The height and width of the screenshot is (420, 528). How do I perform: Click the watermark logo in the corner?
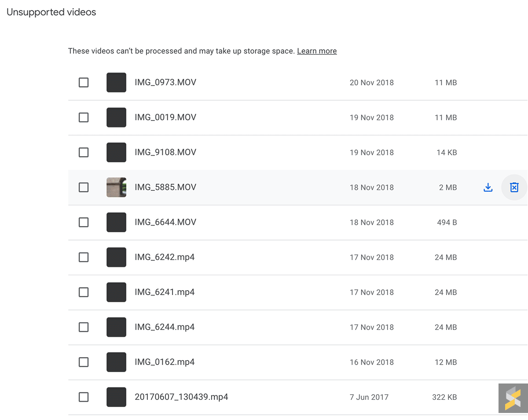[513, 398]
